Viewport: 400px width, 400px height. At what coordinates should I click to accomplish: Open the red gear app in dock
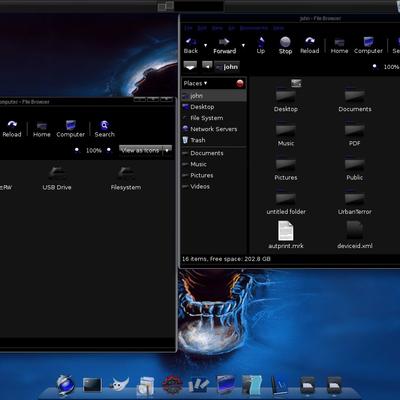[172, 385]
